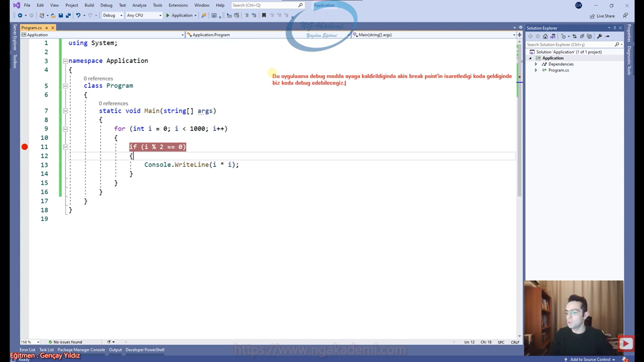The height and width of the screenshot is (362, 644).
Task: Open the Debug menu
Action: pos(106,5)
